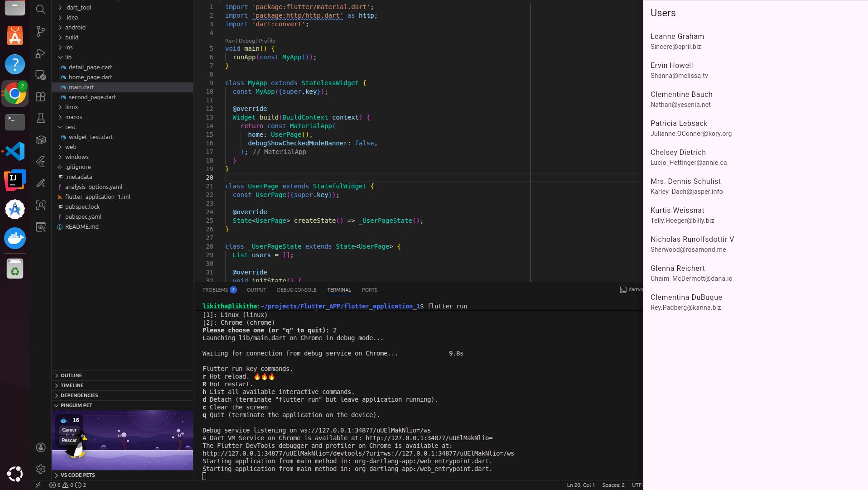Collapse the PINGUIM PET panel
Screen dimensions: 868x490
[76, 405]
